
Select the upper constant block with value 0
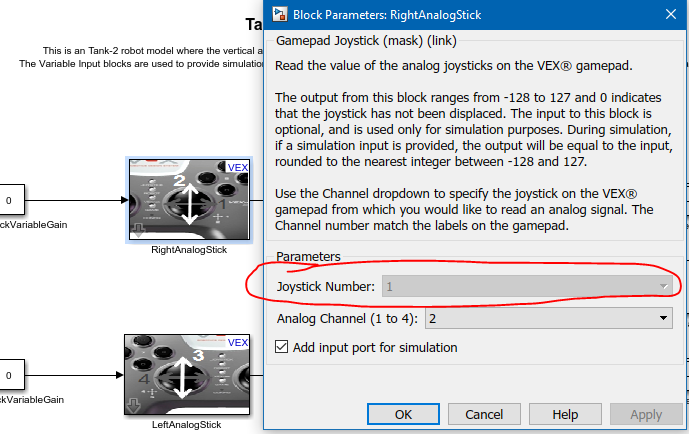[x=11, y=200]
